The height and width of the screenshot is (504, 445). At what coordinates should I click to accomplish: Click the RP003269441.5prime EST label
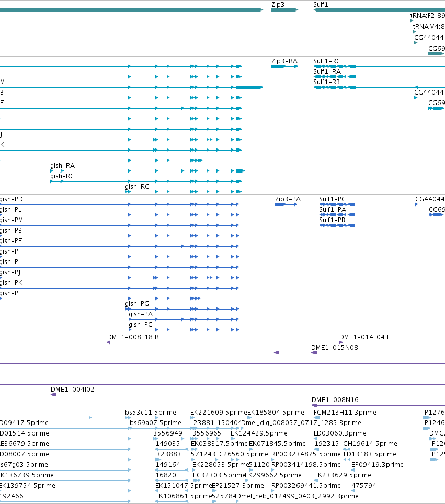(x=306, y=485)
